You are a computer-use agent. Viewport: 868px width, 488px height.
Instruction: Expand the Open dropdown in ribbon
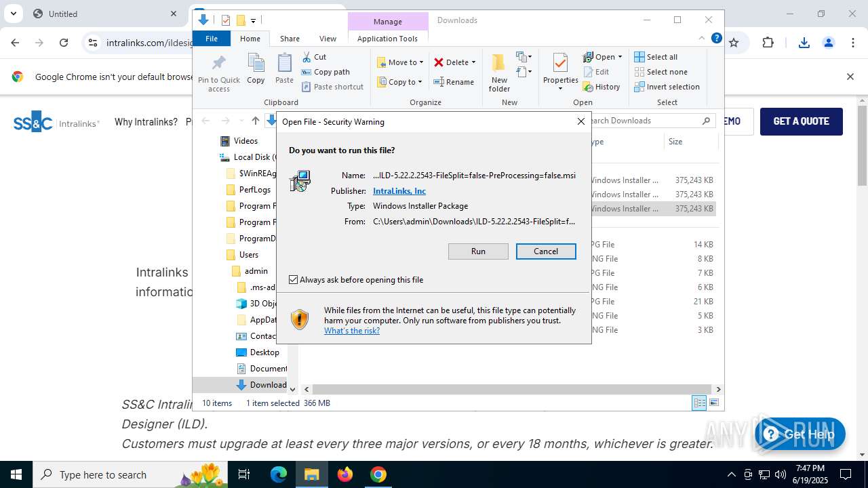pos(620,57)
